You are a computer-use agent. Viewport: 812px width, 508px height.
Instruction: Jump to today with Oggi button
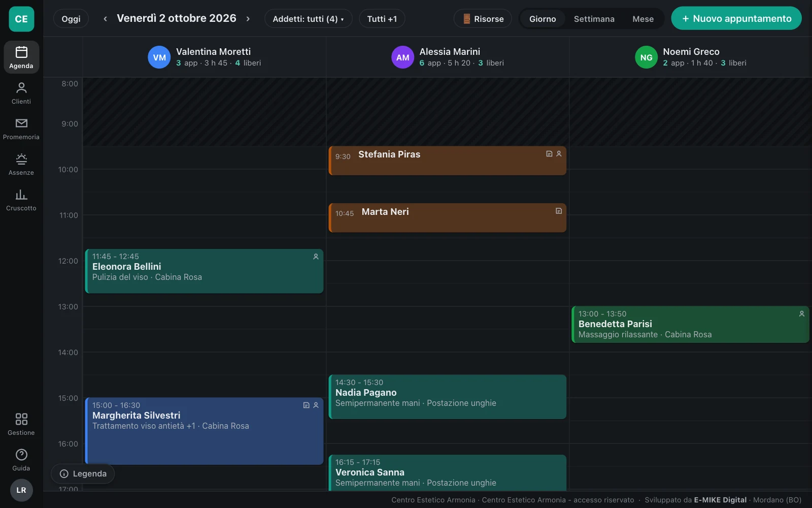[x=71, y=19]
